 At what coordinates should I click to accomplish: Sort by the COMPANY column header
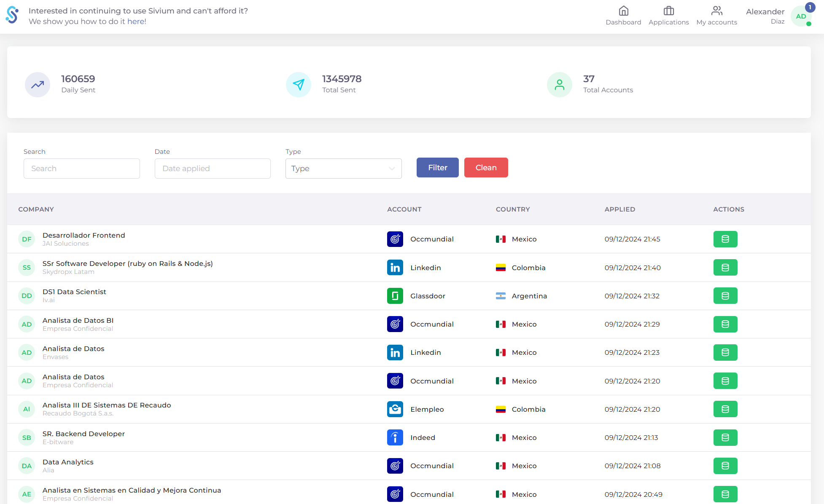pos(36,209)
